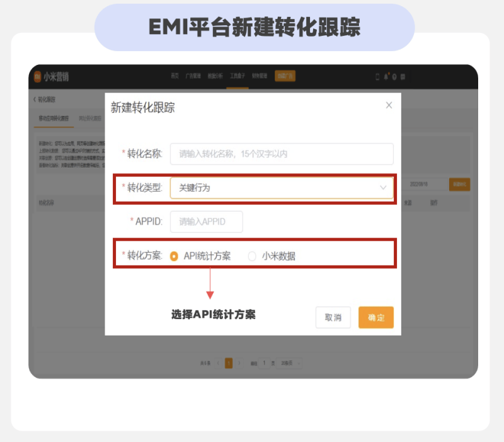
Task: Click the orange 新建转化 button on the right
Action: [x=459, y=184]
